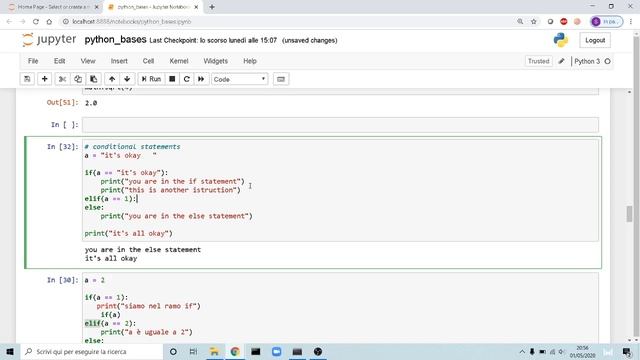Restart kernel and run all cells icon
Screen dimensions: 640x360
click(201, 79)
